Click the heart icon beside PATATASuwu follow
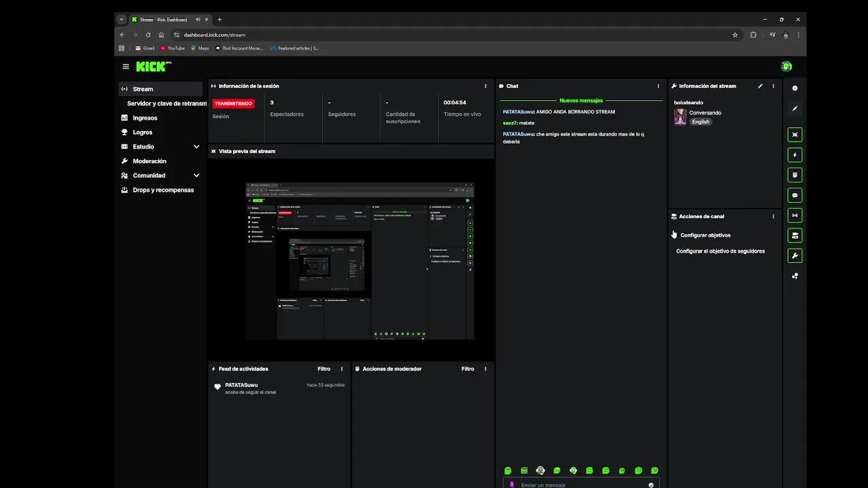The height and width of the screenshot is (488, 868). pos(218,387)
